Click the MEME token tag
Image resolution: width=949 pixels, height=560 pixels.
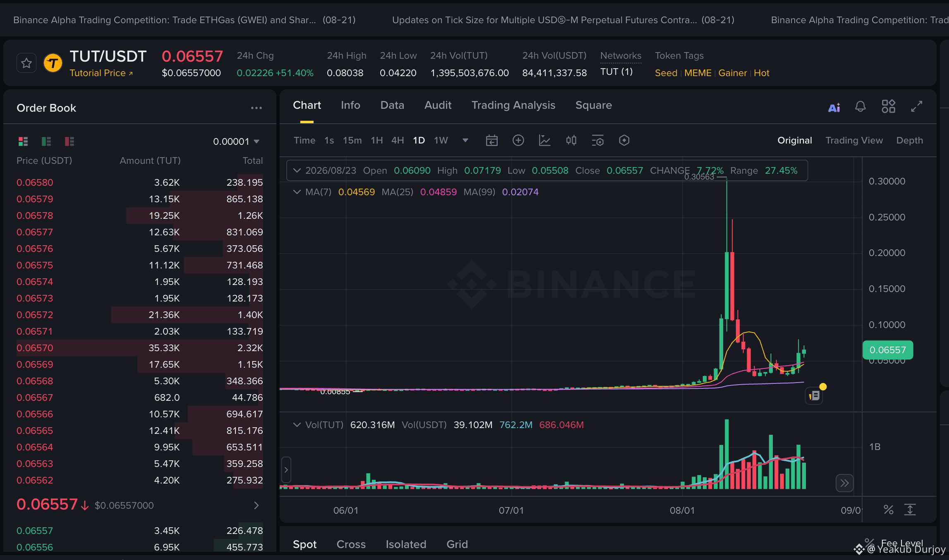click(698, 73)
